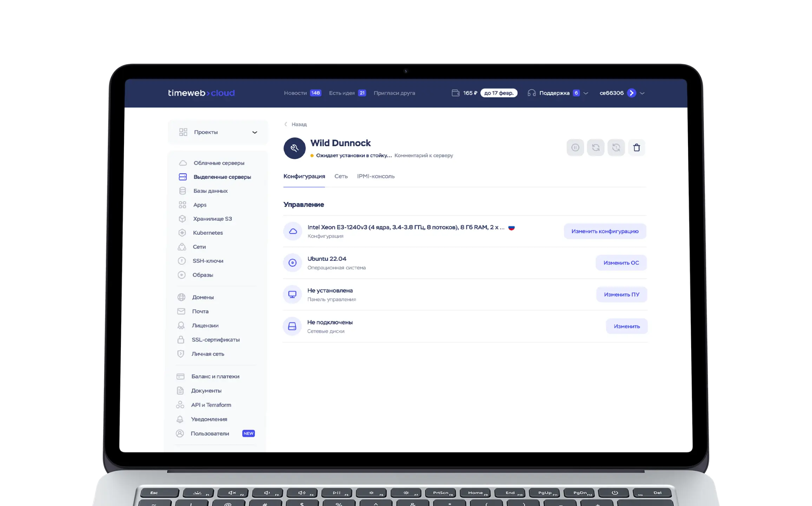Click Изменить конфигурацию button

tap(605, 231)
